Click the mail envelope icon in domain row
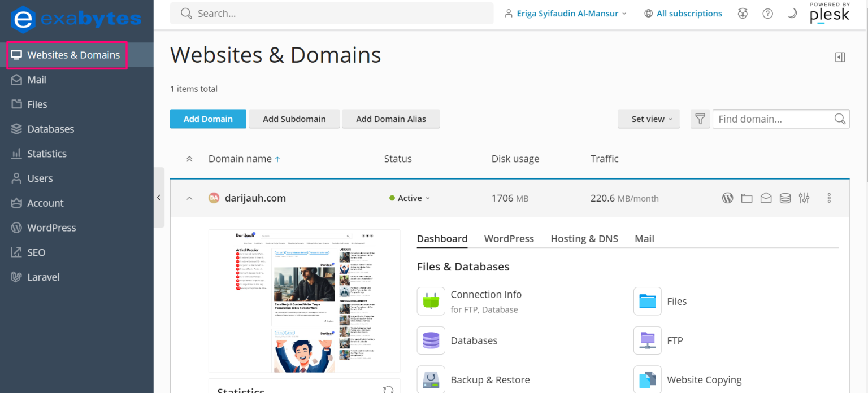 tap(766, 198)
